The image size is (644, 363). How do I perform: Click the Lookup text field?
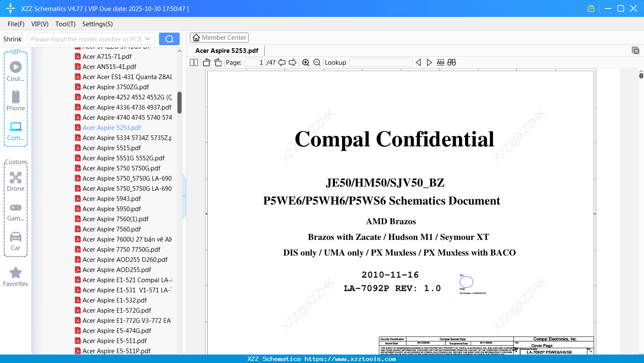click(381, 63)
